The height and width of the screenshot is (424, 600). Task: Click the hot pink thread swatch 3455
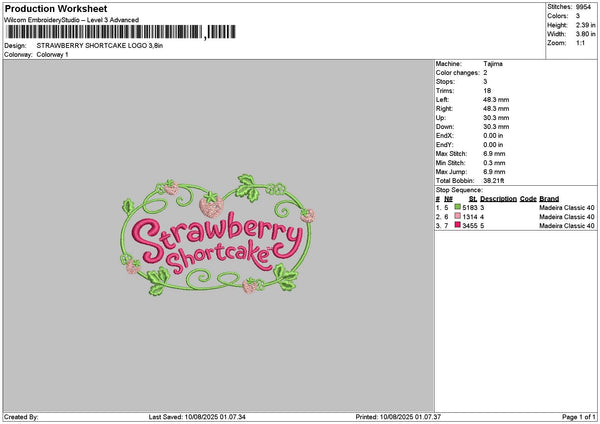457,225
